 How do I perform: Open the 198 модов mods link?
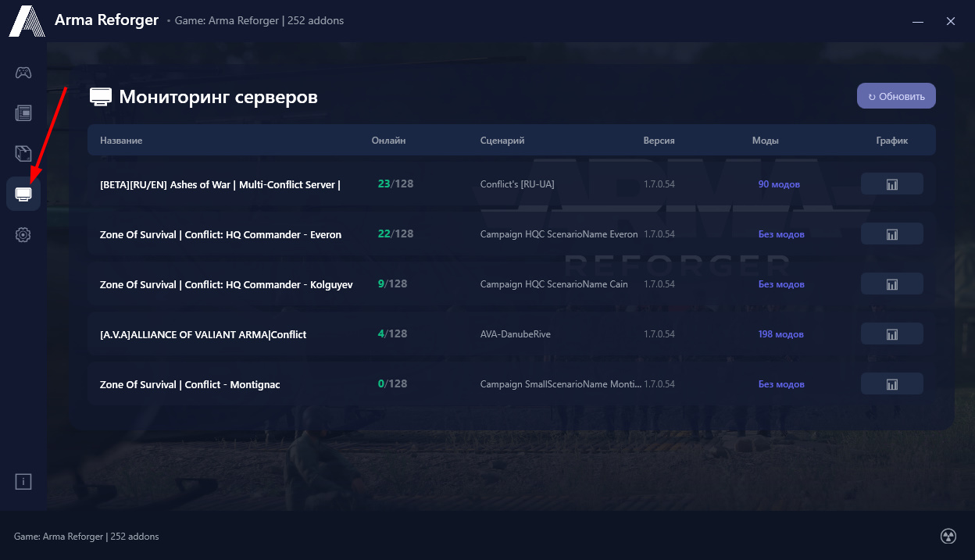780,334
